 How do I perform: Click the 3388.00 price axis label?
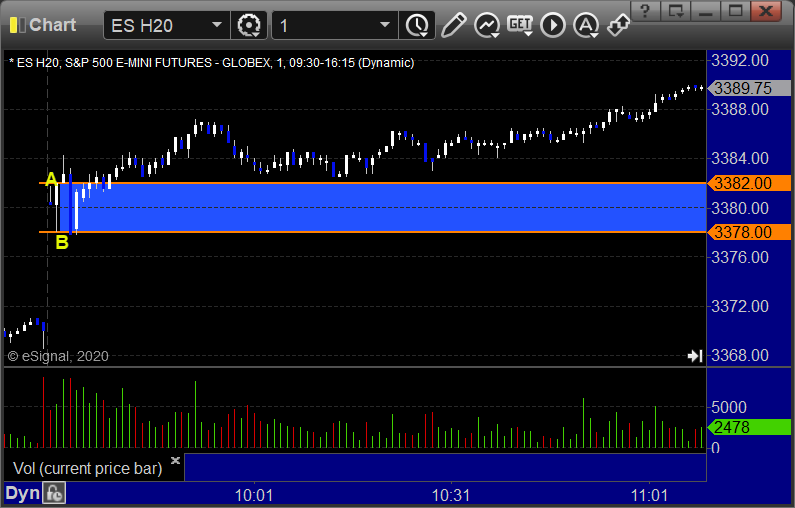click(740, 110)
